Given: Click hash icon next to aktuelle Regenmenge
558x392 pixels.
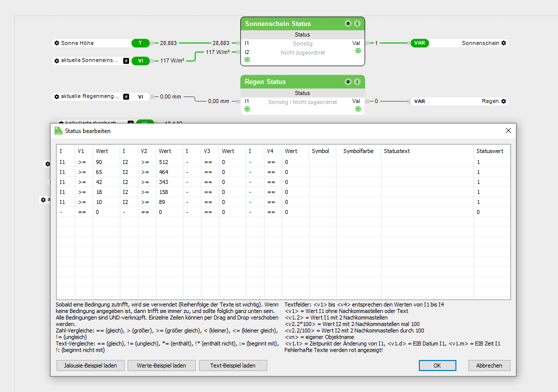Looking at the screenshot, I should pos(126,96).
